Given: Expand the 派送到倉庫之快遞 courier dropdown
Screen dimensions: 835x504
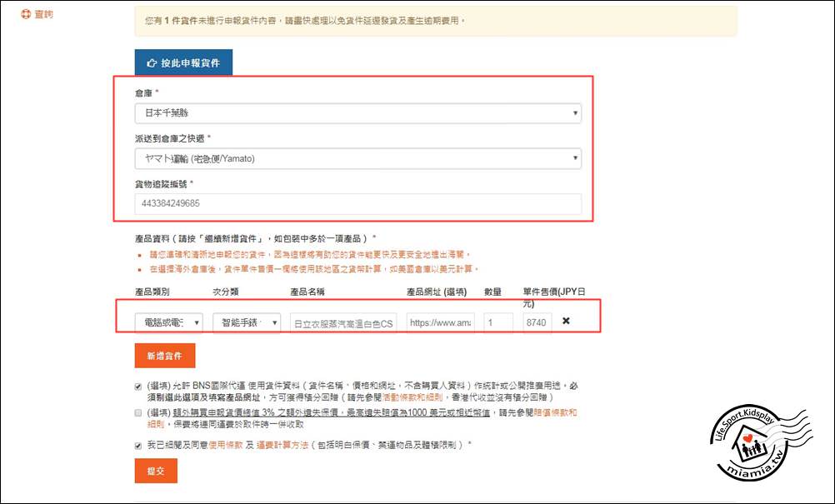Looking at the screenshot, I should pos(357,157).
